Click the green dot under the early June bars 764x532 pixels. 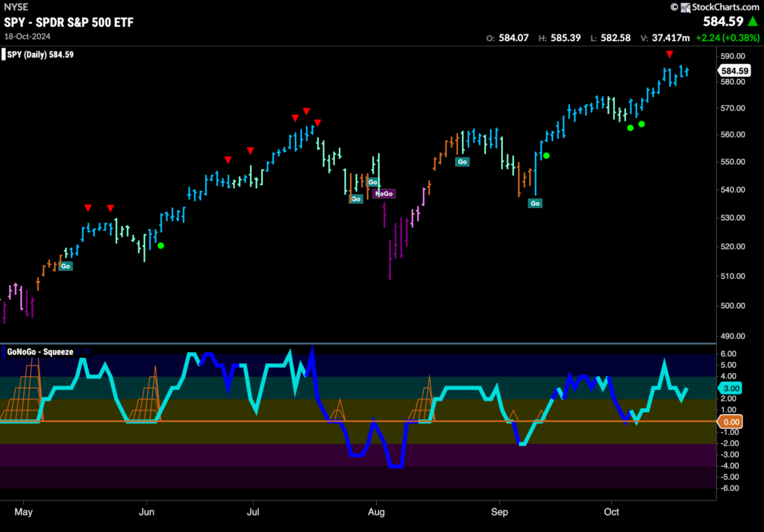point(161,245)
